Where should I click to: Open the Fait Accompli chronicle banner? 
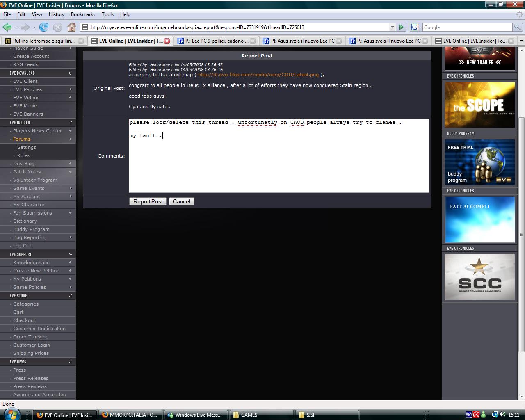(480, 219)
